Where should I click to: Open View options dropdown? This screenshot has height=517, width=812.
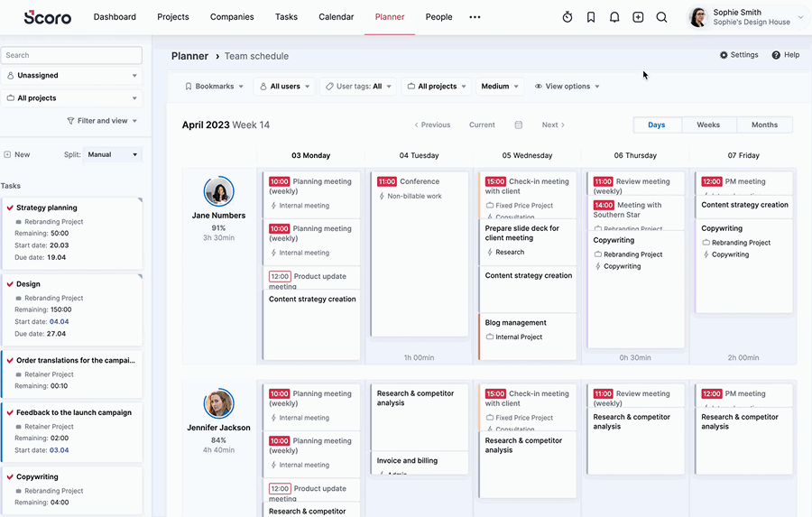click(x=567, y=87)
